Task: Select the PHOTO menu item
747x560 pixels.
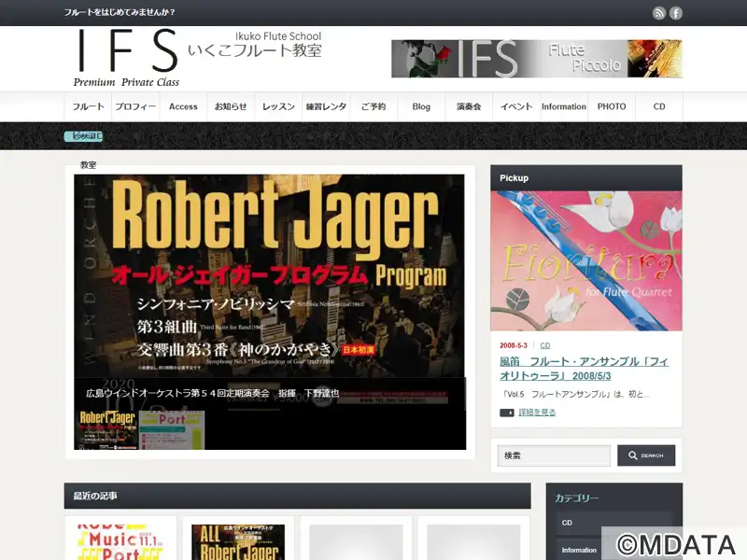Action: point(612,106)
